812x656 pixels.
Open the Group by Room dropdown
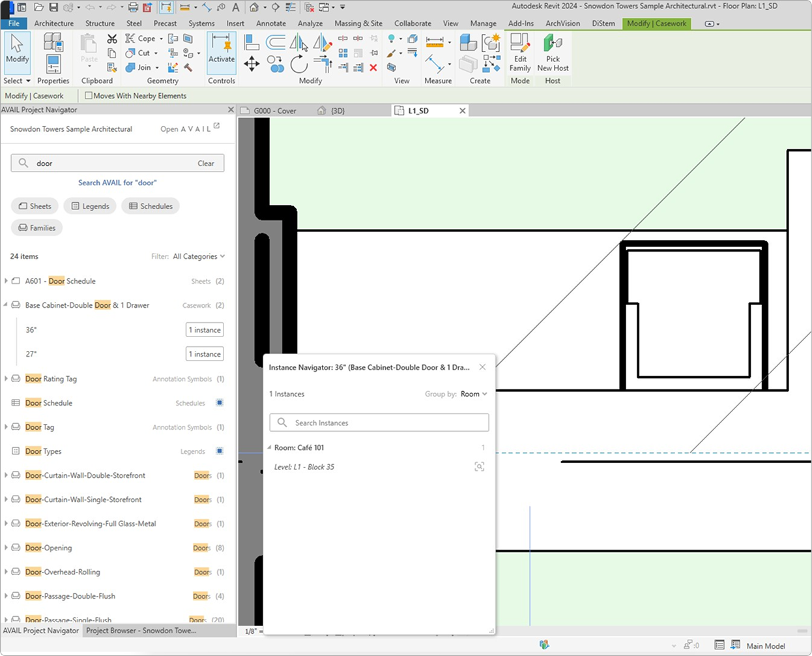point(474,394)
